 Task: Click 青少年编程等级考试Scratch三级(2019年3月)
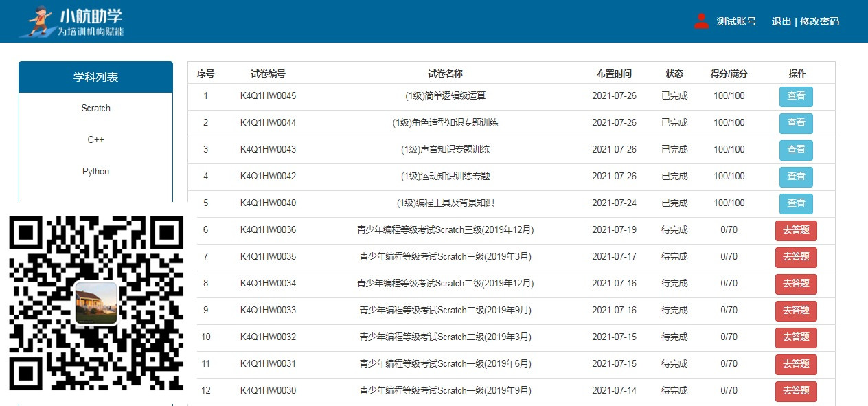coord(445,257)
